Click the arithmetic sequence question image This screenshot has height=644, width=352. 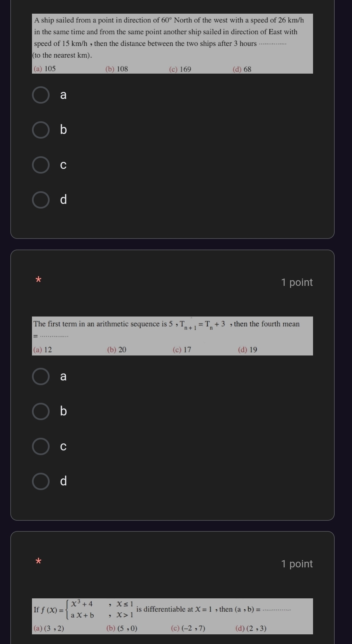[x=173, y=336]
